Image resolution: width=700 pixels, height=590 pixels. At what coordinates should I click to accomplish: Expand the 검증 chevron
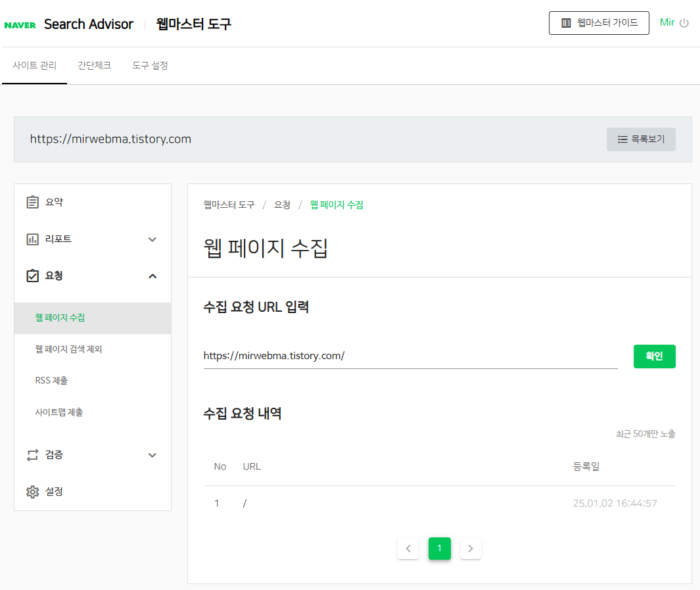point(152,455)
